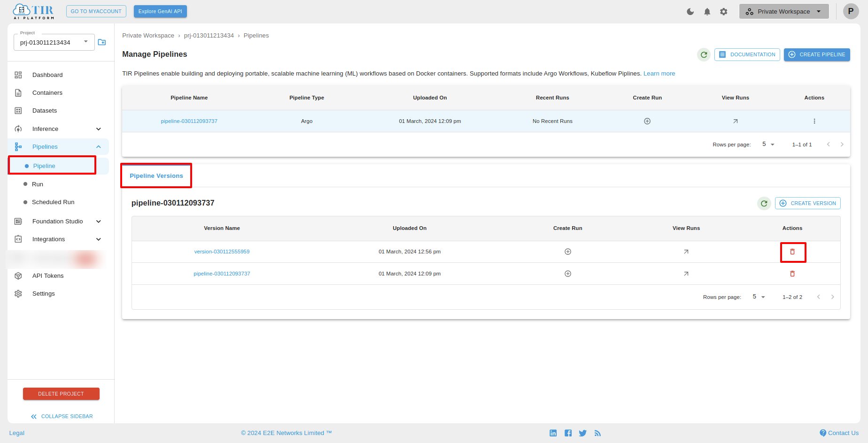
Task: Open version-030112555959 link
Action: tap(222, 252)
